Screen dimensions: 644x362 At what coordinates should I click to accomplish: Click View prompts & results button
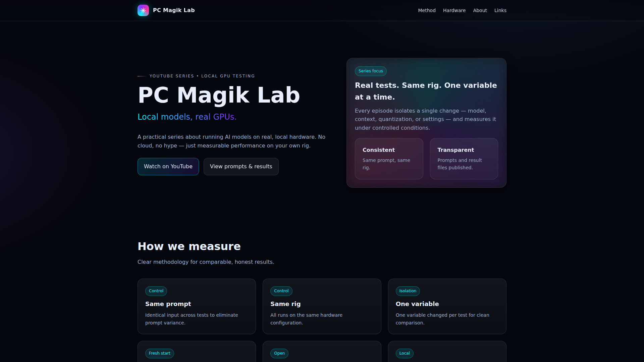(x=241, y=167)
